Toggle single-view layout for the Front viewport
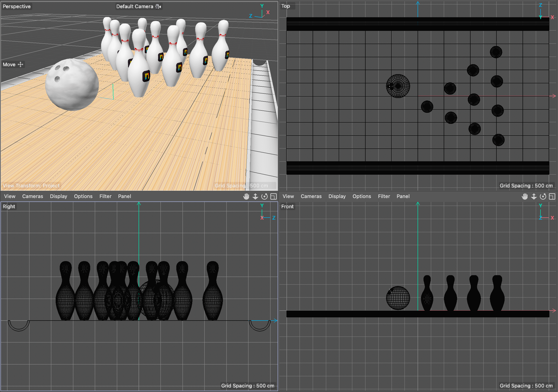 tap(552, 196)
